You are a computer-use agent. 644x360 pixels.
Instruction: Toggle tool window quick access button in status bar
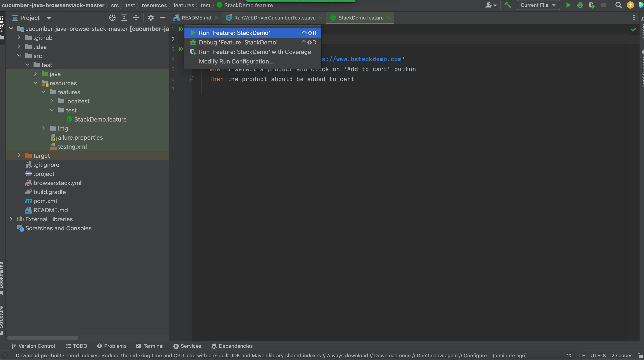click(x=5, y=355)
